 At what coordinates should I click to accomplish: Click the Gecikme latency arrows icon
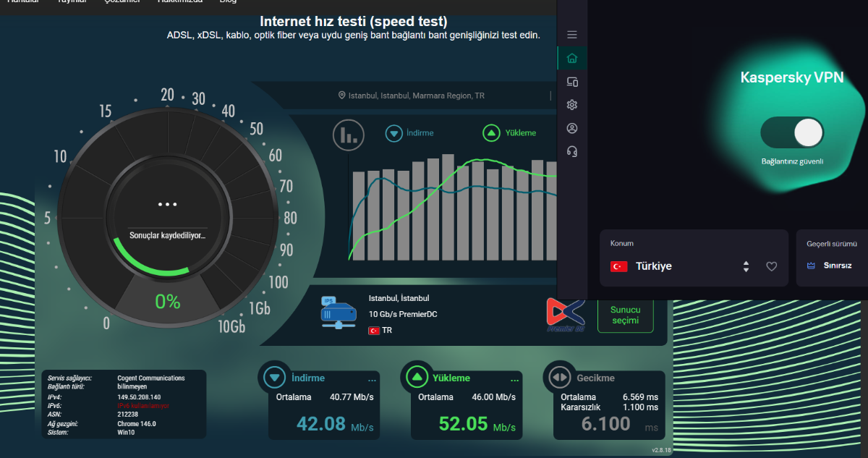click(559, 377)
